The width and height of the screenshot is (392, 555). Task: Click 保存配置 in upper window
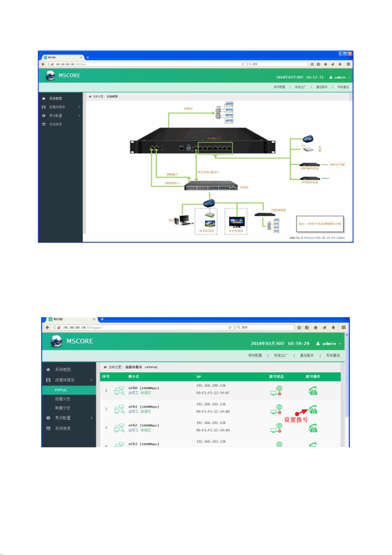pyautogui.click(x=280, y=87)
